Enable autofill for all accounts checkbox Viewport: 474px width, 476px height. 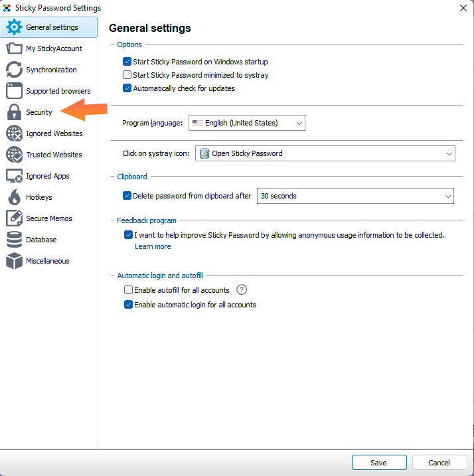[128, 290]
